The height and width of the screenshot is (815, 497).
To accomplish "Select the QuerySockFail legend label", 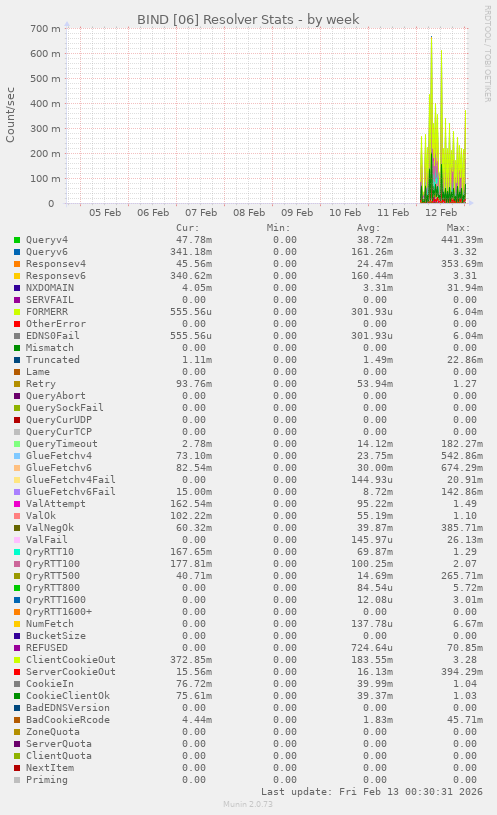I will (64, 408).
